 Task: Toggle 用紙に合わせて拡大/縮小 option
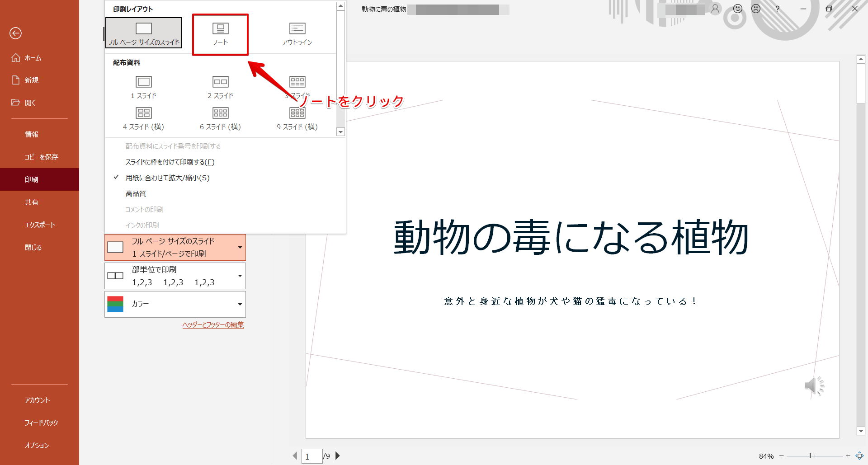coord(225,178)
